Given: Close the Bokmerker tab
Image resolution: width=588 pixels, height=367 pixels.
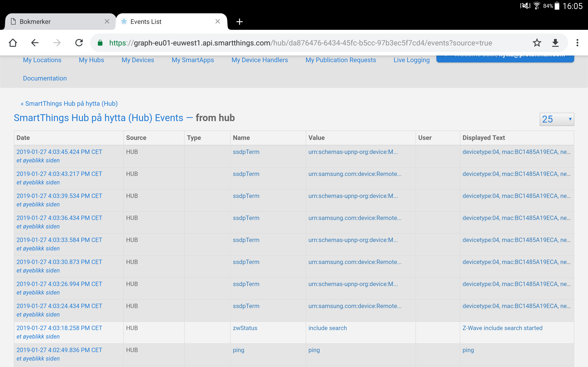Looking at the screenshot, I should (107, 21).
